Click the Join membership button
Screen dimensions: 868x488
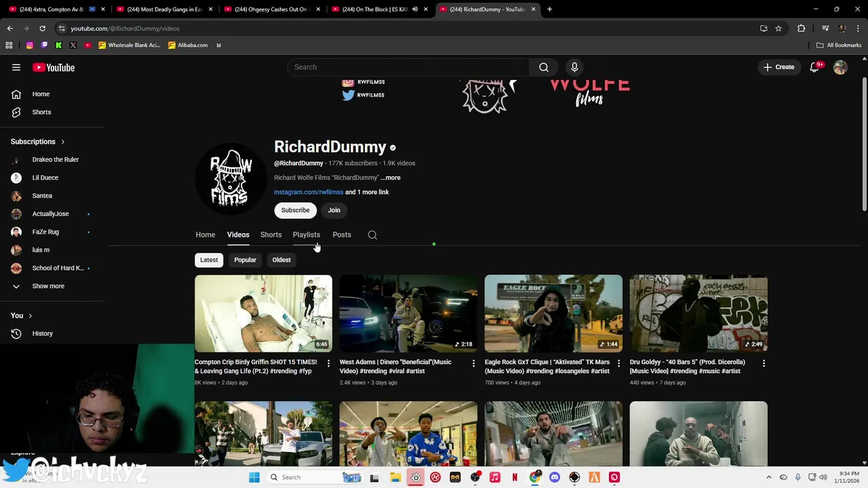334,210
